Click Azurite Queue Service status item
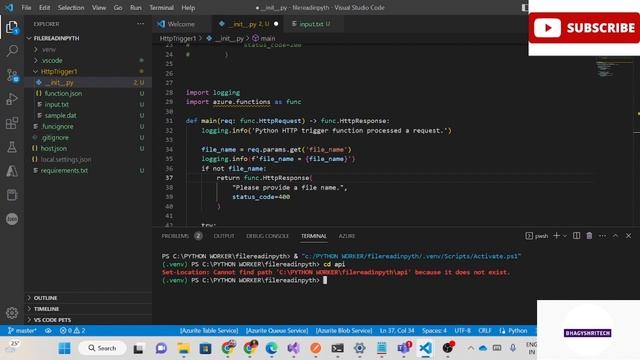 coord(277,331)
